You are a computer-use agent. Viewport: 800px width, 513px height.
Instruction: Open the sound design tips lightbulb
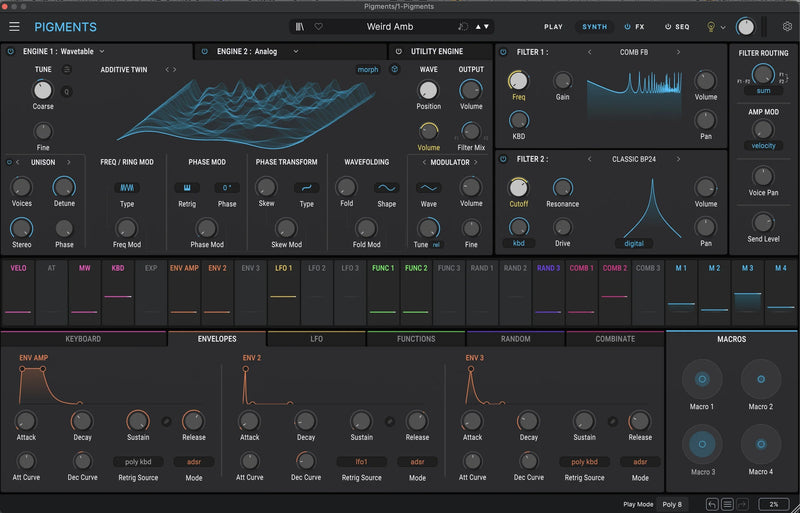point(710,27)
